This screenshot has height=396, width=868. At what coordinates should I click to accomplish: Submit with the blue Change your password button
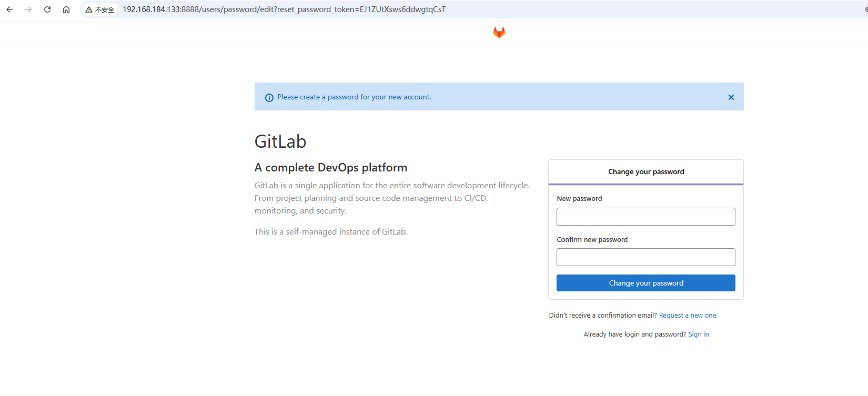(x=646, y=283)
